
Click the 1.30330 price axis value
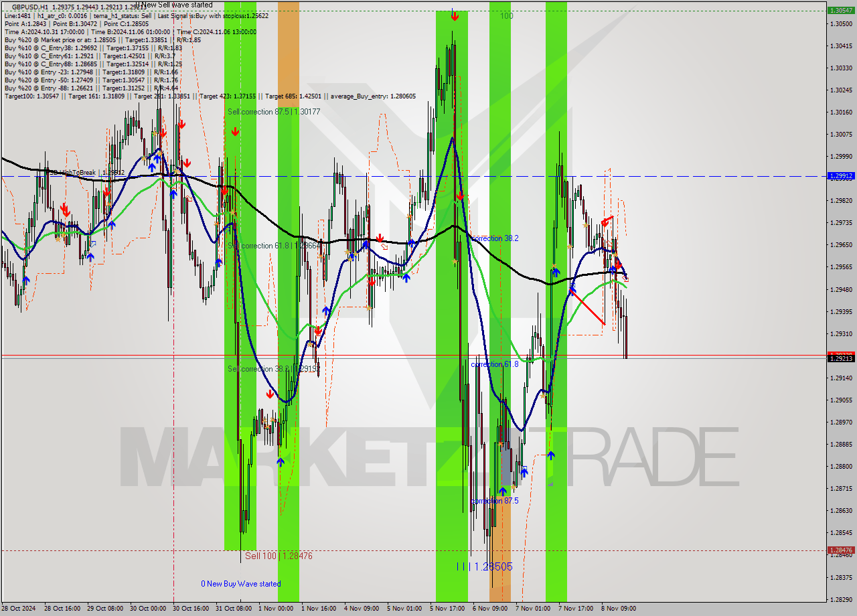click(x=841, y=68)
